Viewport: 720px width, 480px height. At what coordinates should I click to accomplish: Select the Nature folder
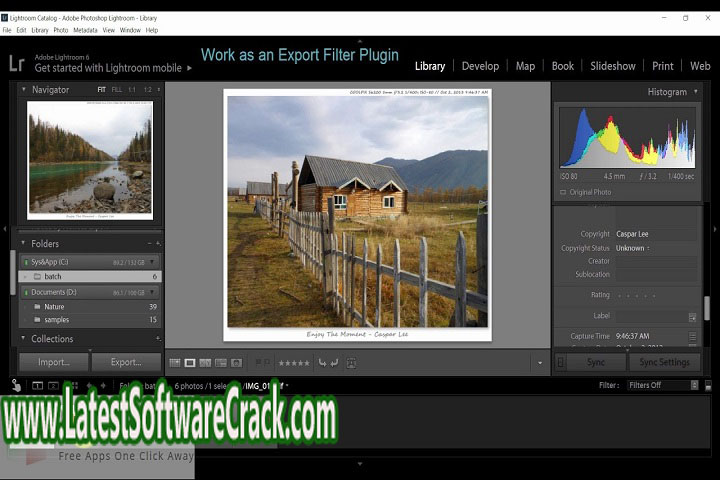[90, 306]
